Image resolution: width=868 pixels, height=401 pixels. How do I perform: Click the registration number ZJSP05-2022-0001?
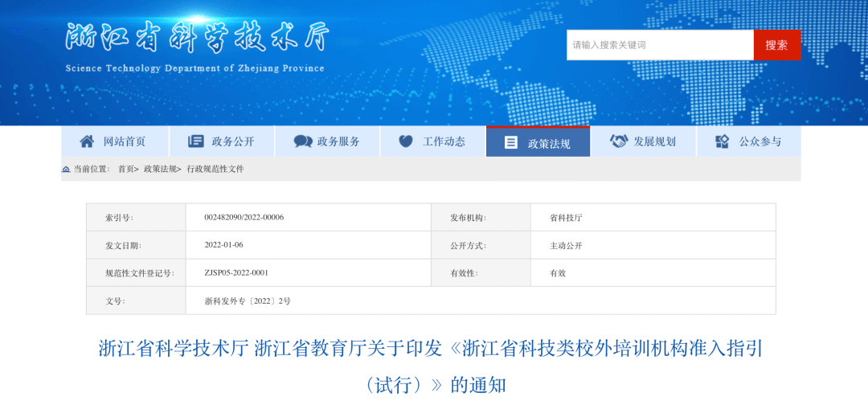[x=236, y=272]
